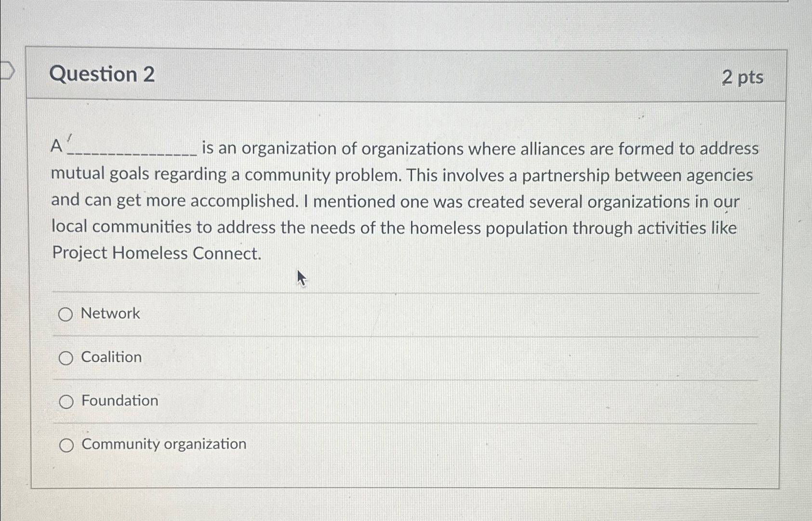Click the Network answer label
The image size is (812, 521).
(x=109, y=314)
